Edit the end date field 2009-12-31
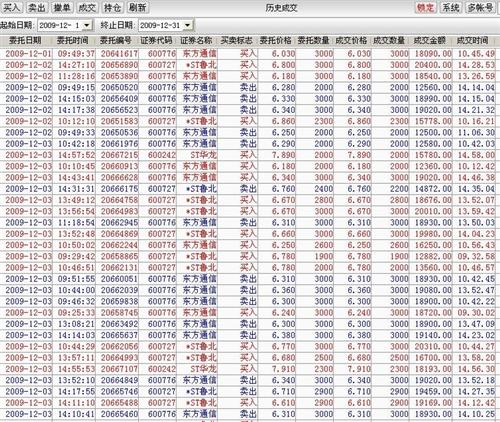500x422 pixels. (161, 25)
